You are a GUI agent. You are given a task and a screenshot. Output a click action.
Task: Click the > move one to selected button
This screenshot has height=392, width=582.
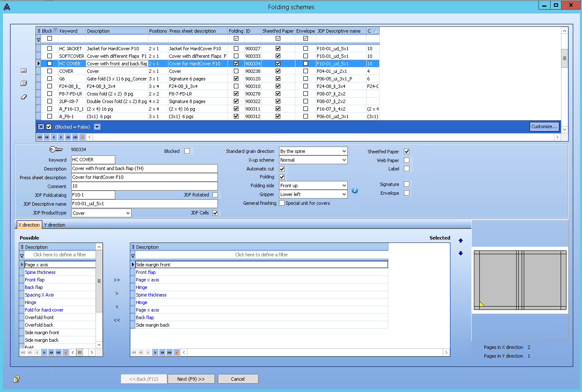point(117,294)
